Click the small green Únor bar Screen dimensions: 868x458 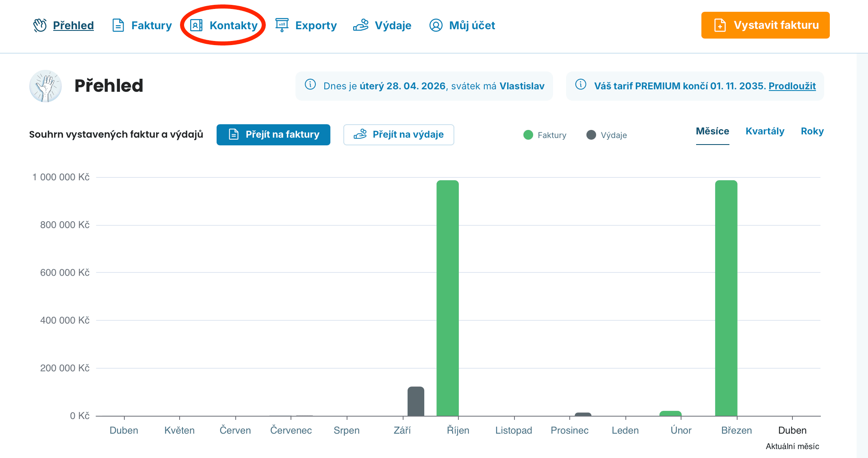[x=671, y=413]
